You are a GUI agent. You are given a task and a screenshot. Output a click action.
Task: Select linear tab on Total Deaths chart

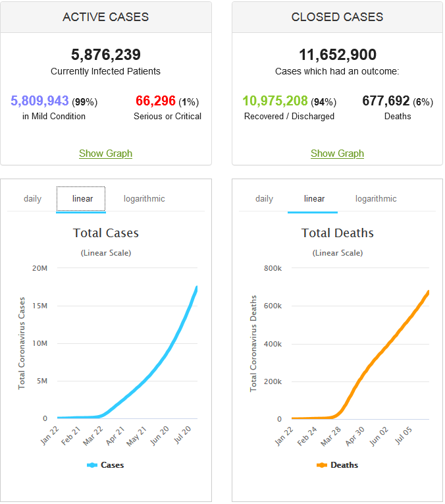(314, 199)
